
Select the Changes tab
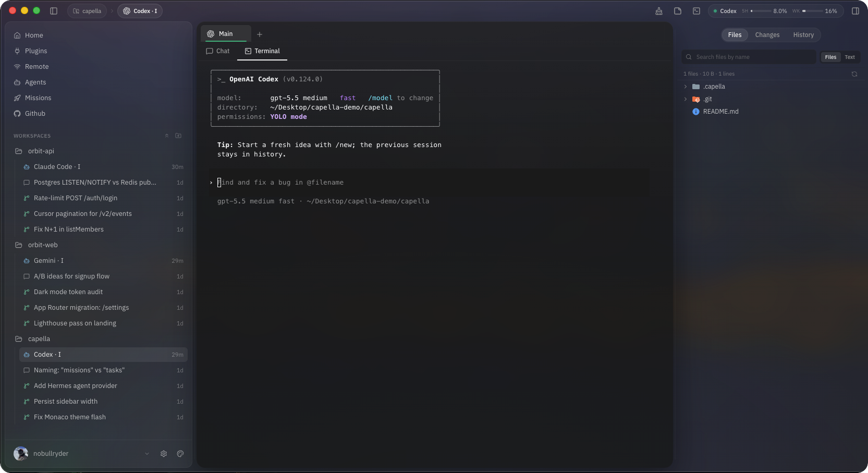767,35
